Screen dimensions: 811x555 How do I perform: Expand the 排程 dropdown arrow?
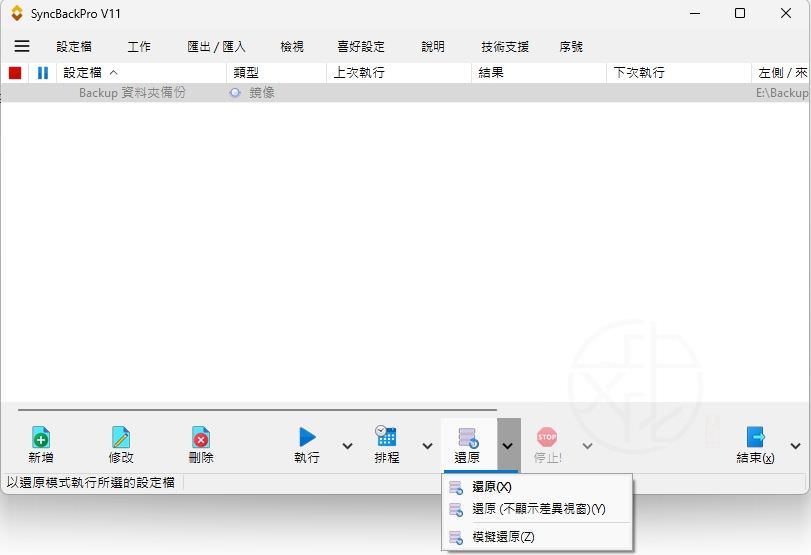pyautogui.click(x=427, y=446)
